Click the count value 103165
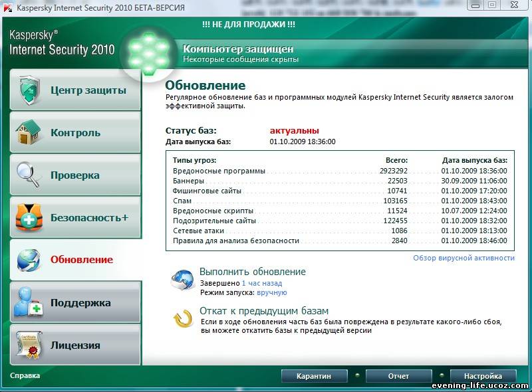Screen dimensions: 532x392 tap(395, 201)
